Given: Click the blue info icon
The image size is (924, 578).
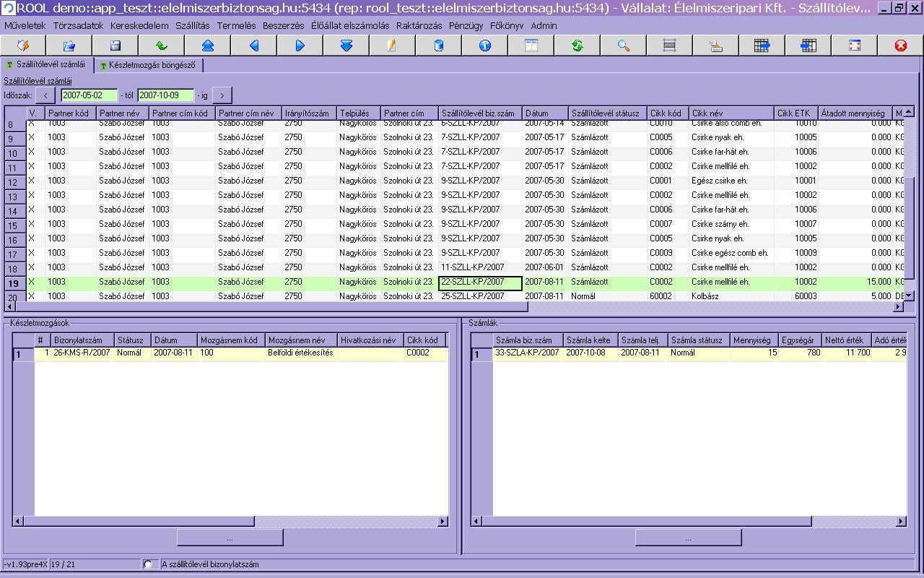Looking at the screenshot, I should click(484, 46).
